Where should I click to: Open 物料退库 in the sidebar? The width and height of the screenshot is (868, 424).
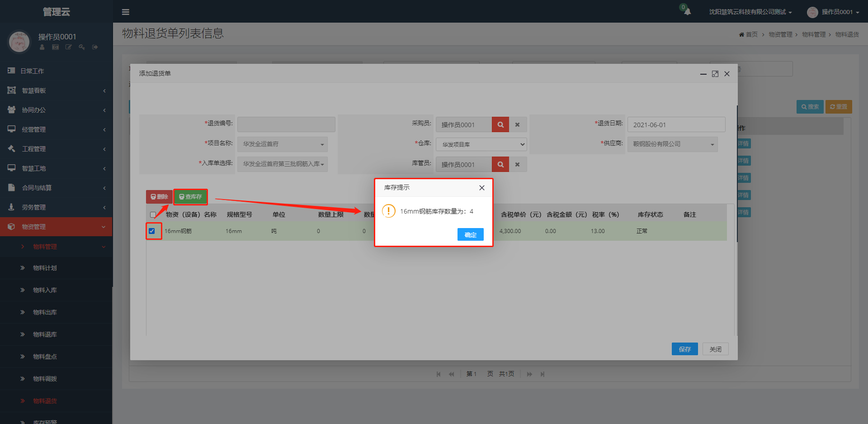[x=56, y=334]
